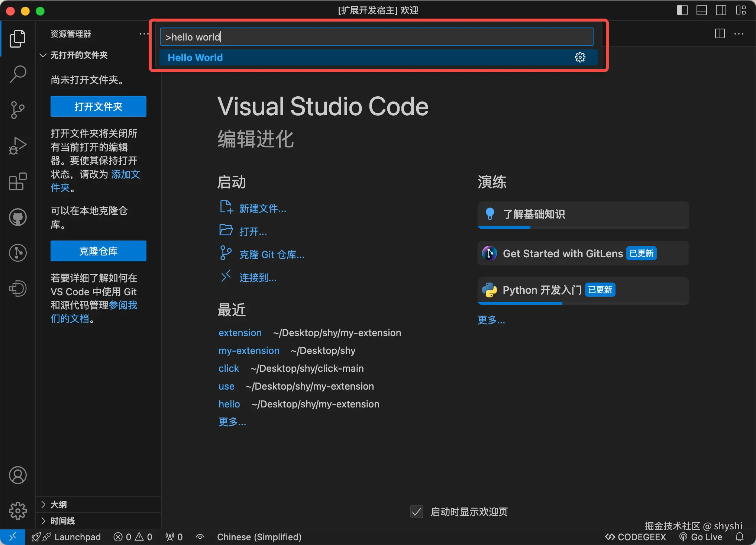Expand the 时间线 timeline section
Screen dimensions: 756x545
(62, 521)
